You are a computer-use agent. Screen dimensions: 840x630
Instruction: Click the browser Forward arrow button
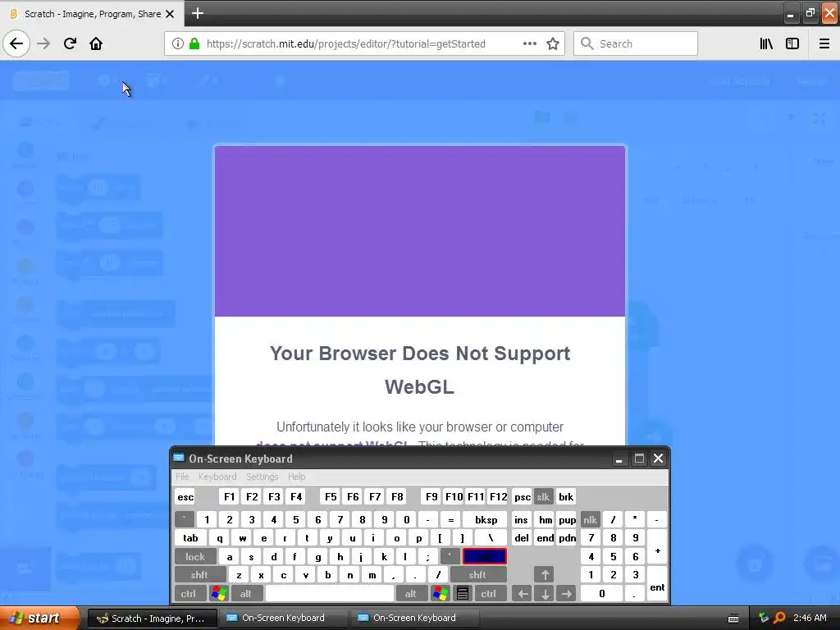(43, 43)
